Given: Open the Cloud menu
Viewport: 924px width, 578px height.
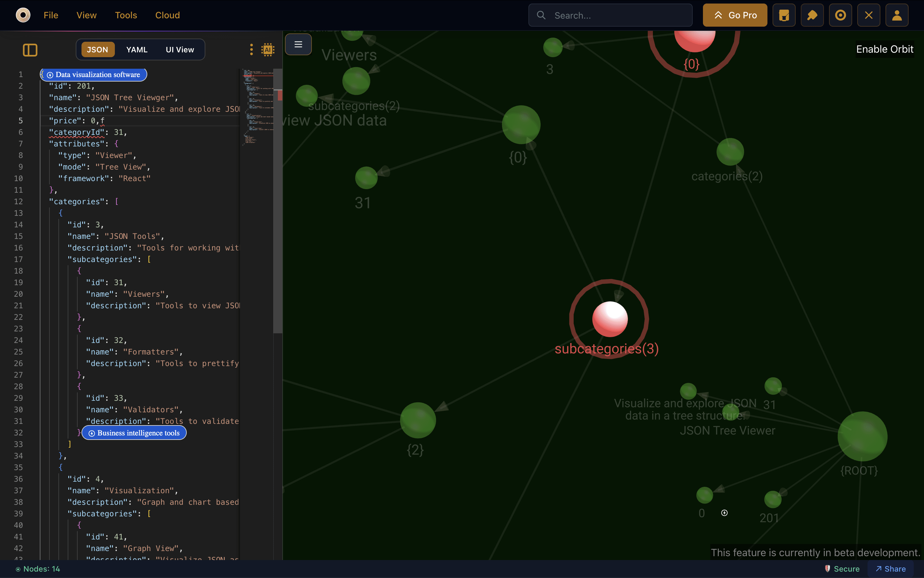Looking at the screenshot, I should (167, 15).
